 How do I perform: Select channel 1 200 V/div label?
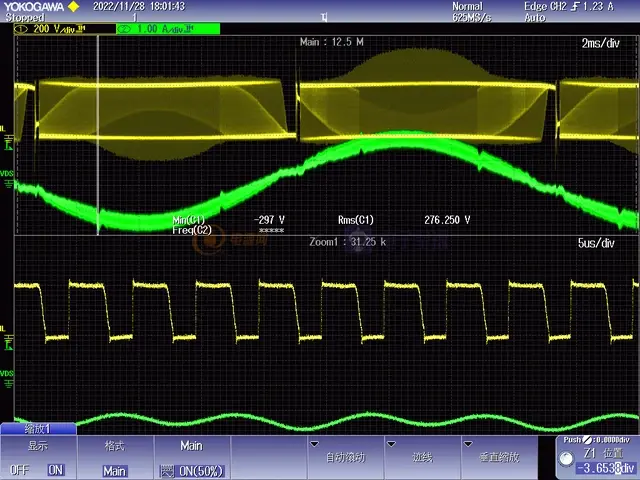pyautogui.click(x=65, y=29)
